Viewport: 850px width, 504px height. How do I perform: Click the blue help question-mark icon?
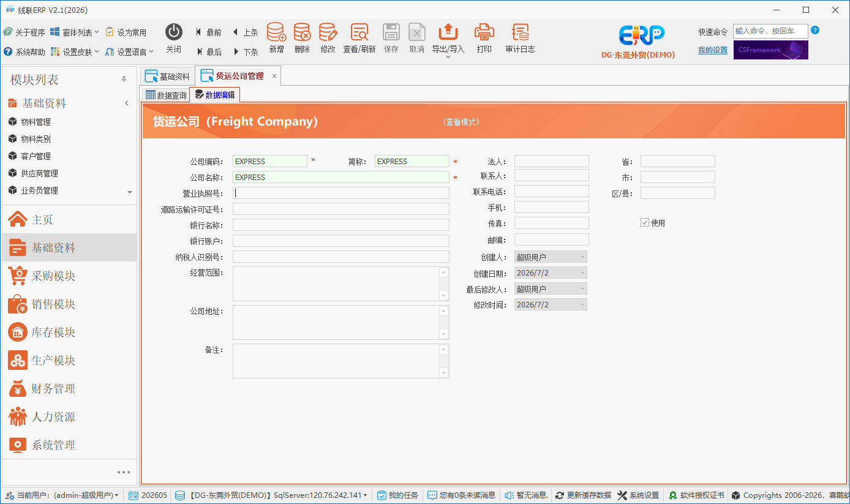tap(815, 30)
